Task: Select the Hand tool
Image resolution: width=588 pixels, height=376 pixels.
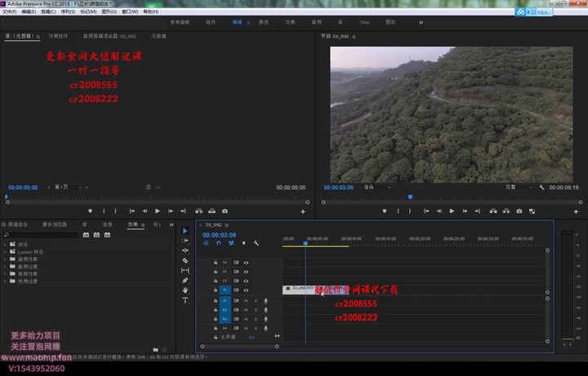Action: coord(185,290)
